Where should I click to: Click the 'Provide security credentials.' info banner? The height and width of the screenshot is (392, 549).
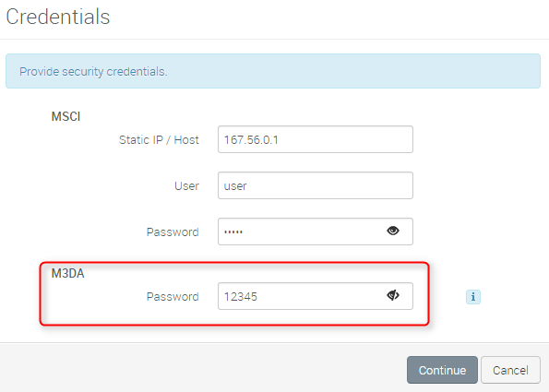[x=273, y=71]
